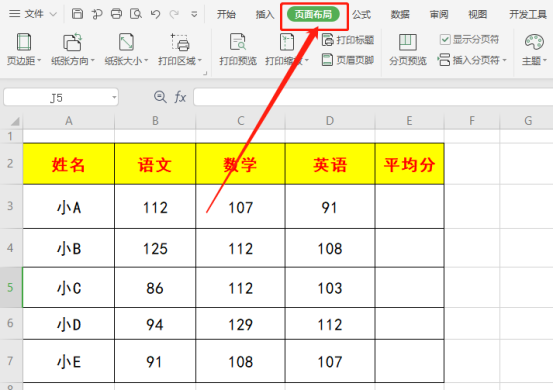Expand the Name Box dropdown arrow
The width and height of the screenshot is (554, 391).
[x=114, y=97]
